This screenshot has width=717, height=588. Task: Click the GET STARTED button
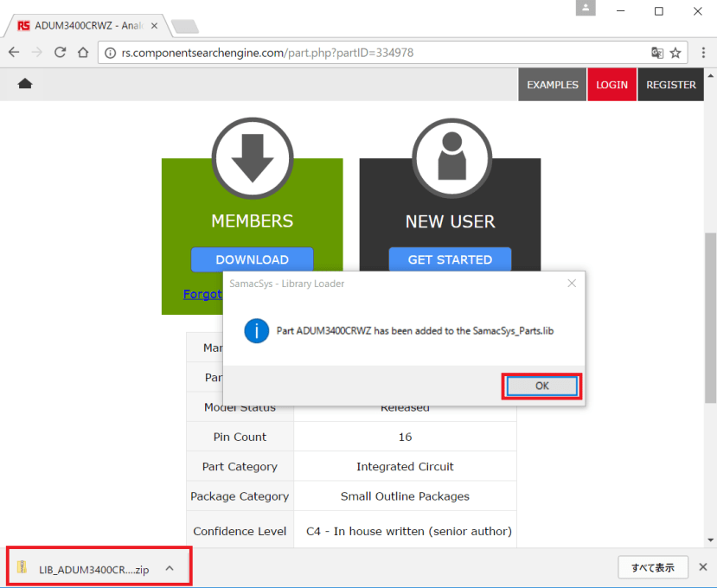point(450,259)
